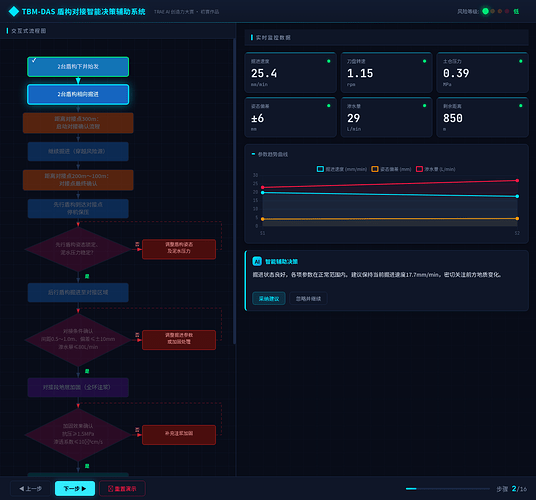Advance with the 下一步 button
536x500 pixels.
75,488
